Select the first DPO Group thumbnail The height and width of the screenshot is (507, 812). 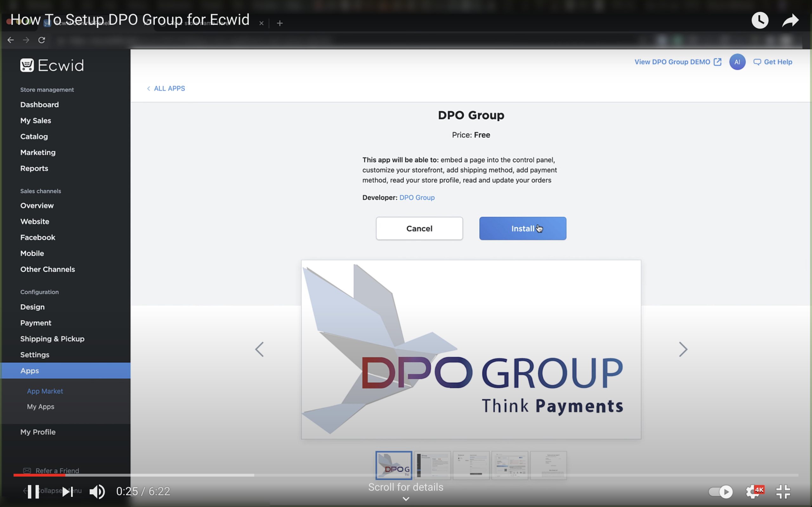click(x=393, y=465)
